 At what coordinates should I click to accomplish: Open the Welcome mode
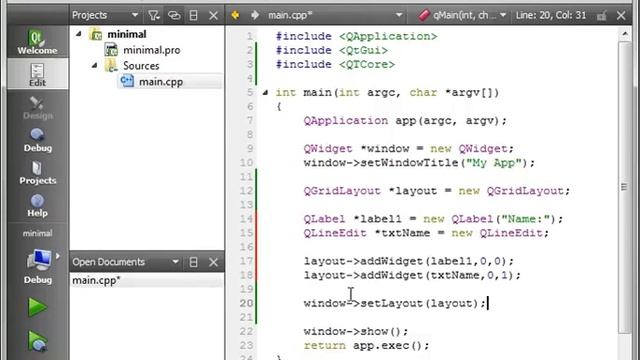click(x=37, y=42)
